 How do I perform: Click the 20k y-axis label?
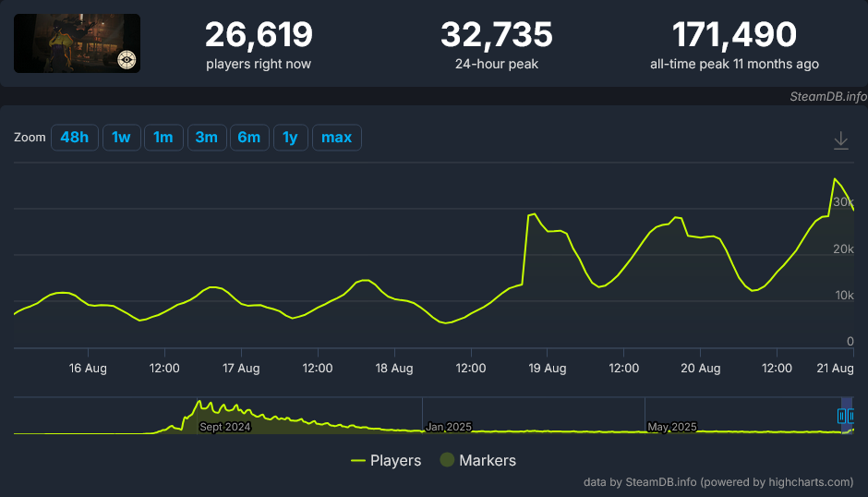843,249
